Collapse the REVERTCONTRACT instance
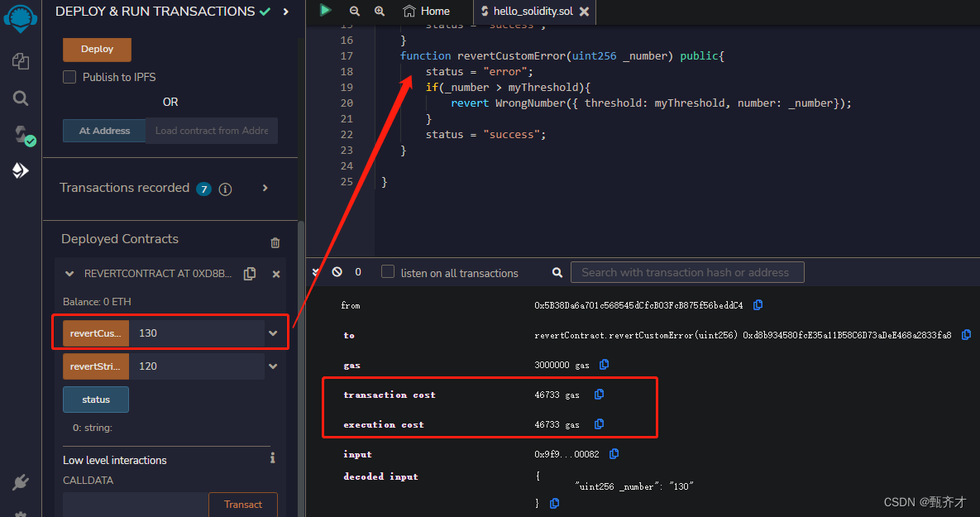 (69, 274)
